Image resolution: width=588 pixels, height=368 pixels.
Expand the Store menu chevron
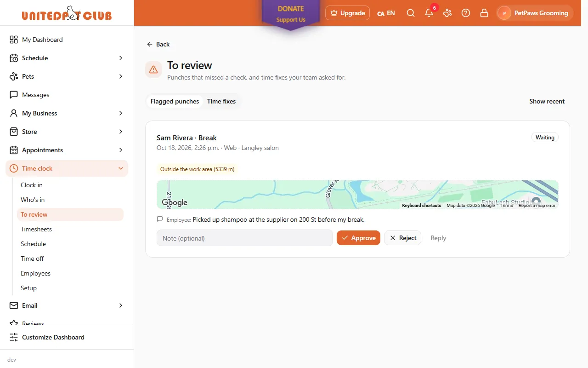pos(121,132)
